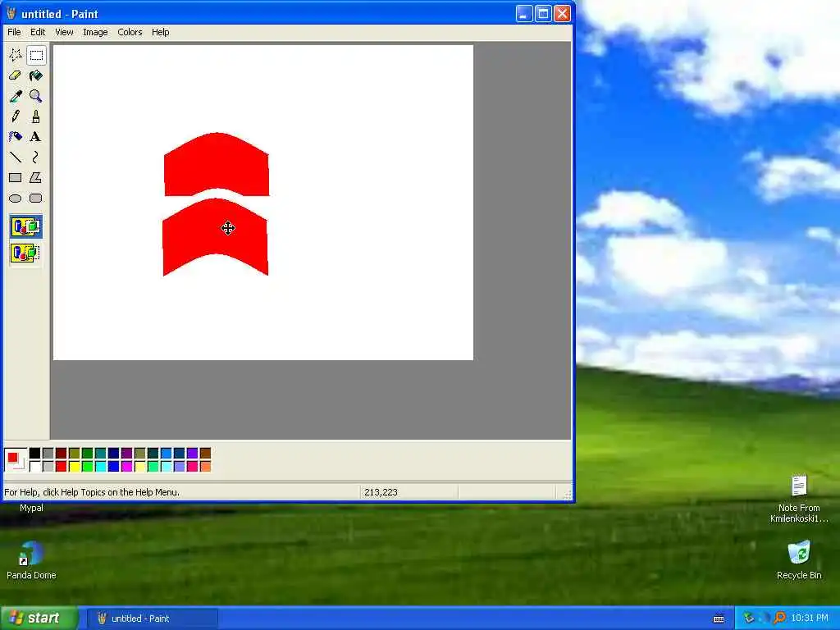Select the Recycle Bin desktop icon

799,560
